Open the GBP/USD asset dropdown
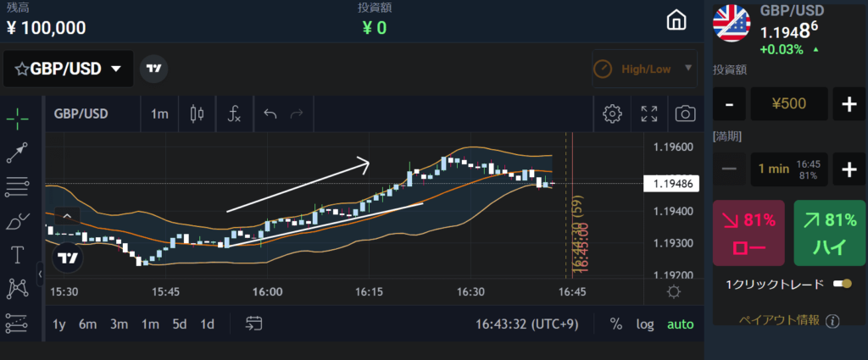Viewport: 868px width, 360px height. coord(69,69)
